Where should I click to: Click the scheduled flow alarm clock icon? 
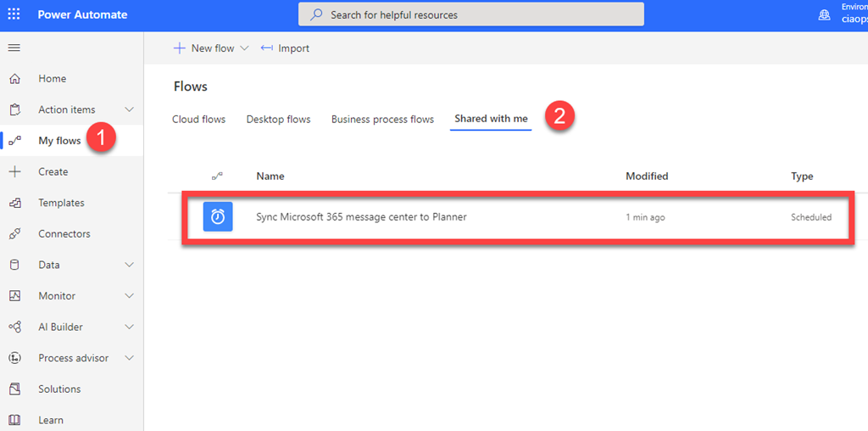click(x=218, y=217)
